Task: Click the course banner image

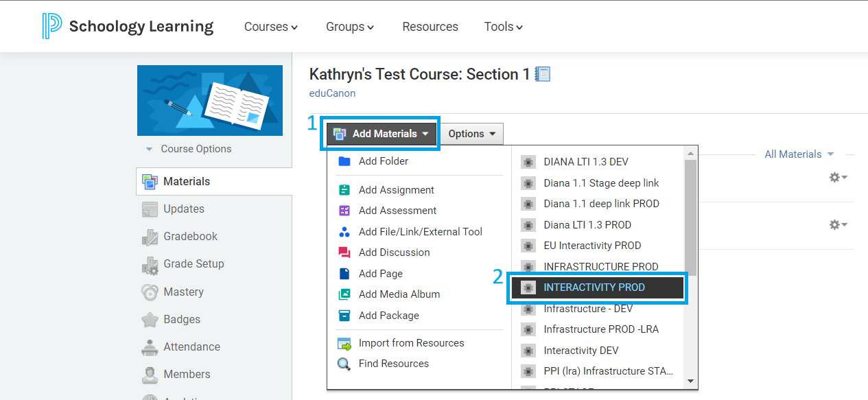Action: pos(210,100)
